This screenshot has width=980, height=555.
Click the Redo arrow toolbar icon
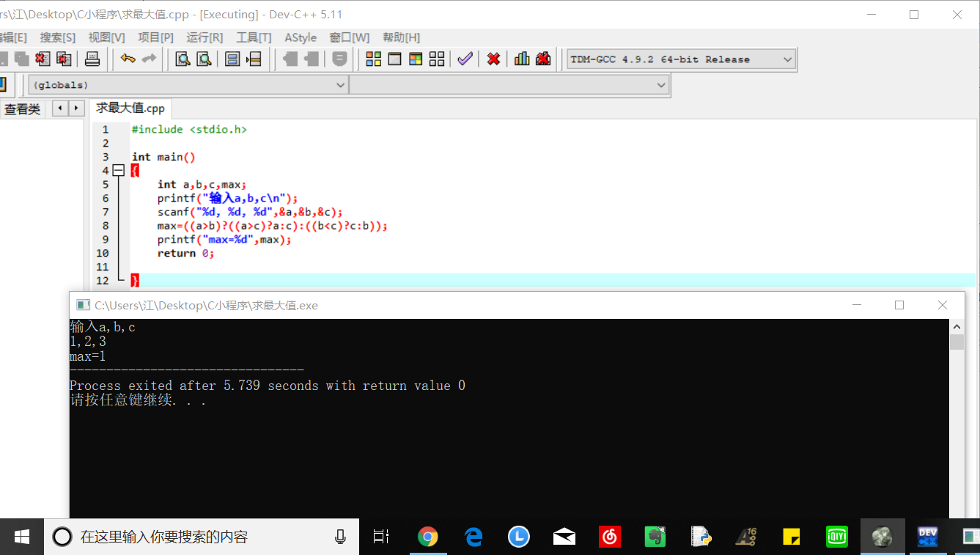(150, 59)
